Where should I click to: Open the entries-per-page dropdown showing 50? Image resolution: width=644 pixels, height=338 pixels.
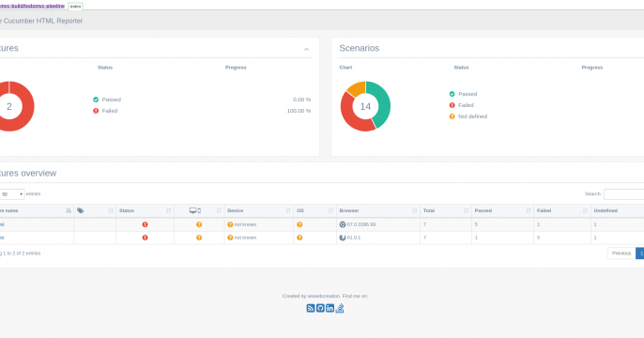(x=12, y=194)
